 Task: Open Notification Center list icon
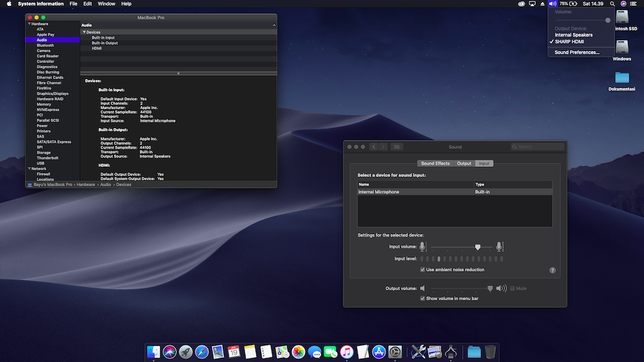point(633,4)
